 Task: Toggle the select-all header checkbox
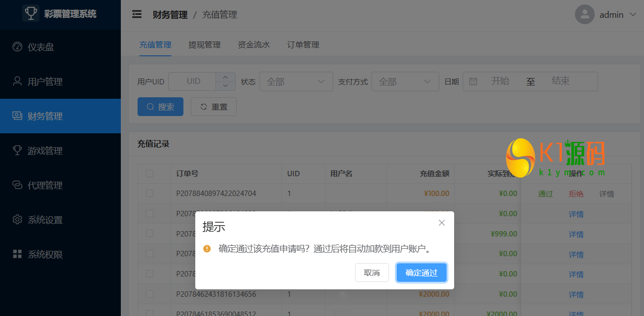click(x=150, y=174)
